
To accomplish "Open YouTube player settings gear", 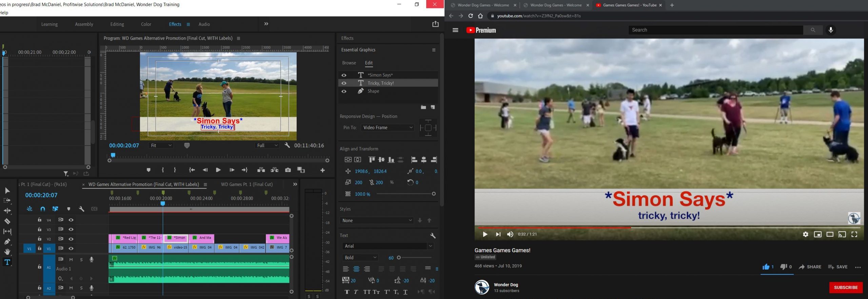I will coord(805,234).
